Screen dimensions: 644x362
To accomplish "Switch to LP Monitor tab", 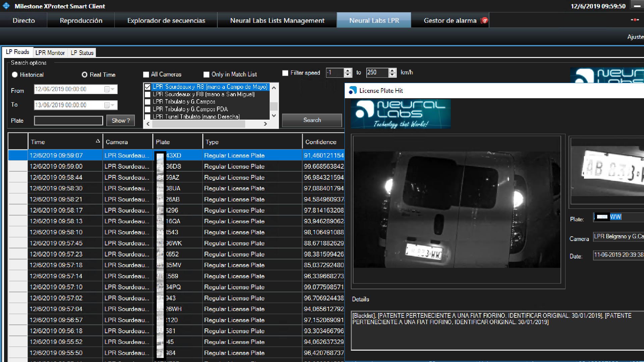I will click(x=50, y=53).
